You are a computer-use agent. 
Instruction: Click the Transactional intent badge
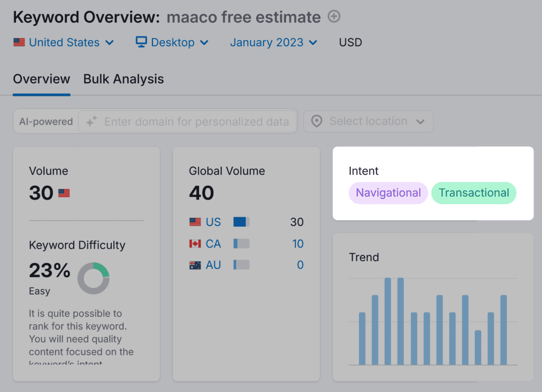[474, 193]
